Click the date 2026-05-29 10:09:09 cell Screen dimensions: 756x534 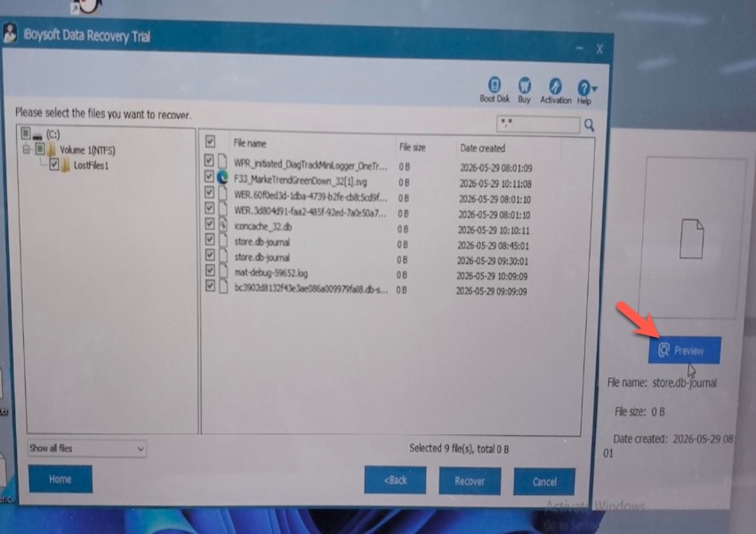point(492,277)
